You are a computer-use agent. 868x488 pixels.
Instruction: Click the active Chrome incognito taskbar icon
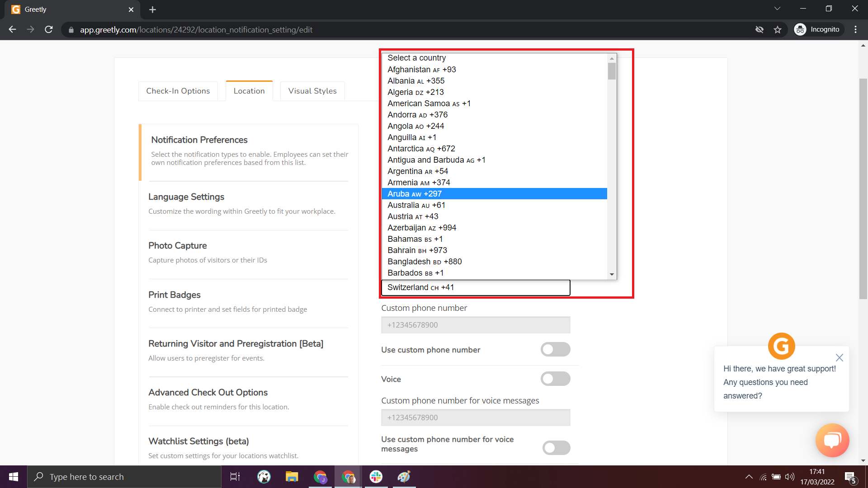point(348,477)
